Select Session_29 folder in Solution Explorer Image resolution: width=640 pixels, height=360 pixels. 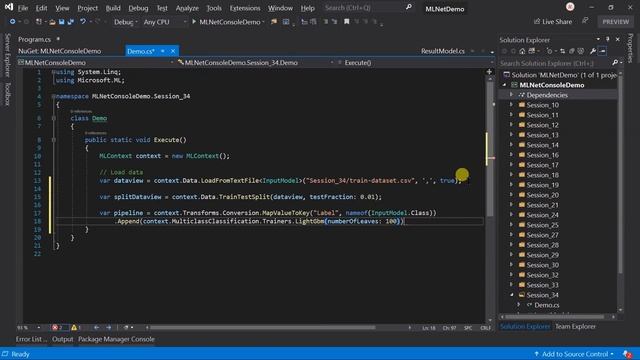click(542, 255)
